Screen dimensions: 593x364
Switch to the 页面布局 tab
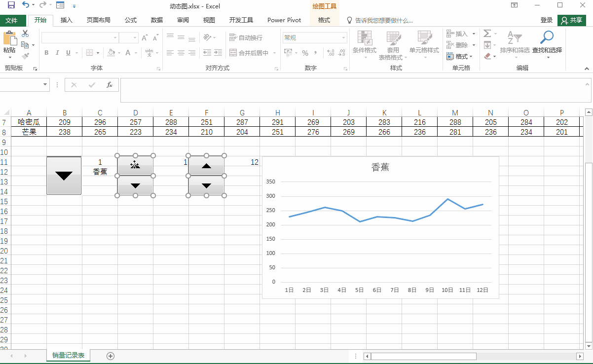[99, 20]
